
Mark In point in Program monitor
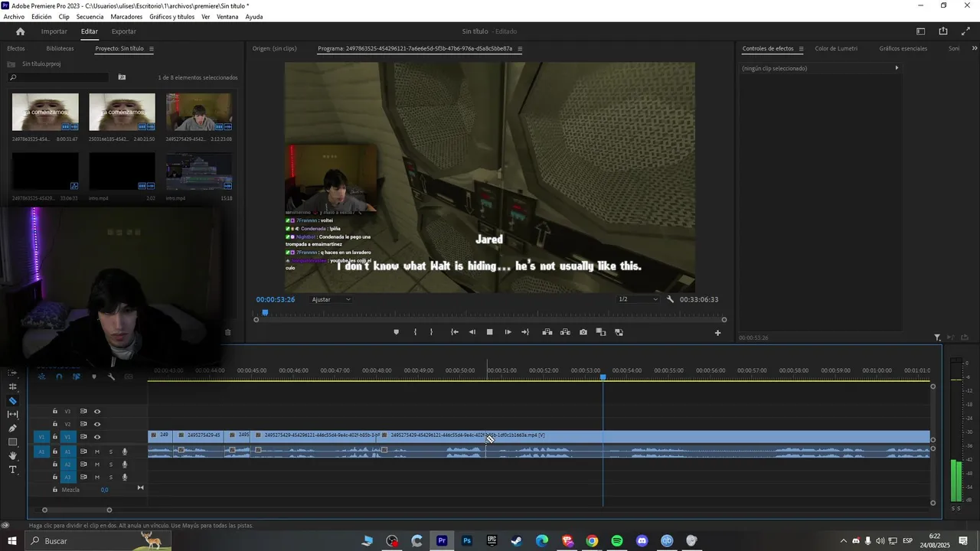(x=415, y=332)
